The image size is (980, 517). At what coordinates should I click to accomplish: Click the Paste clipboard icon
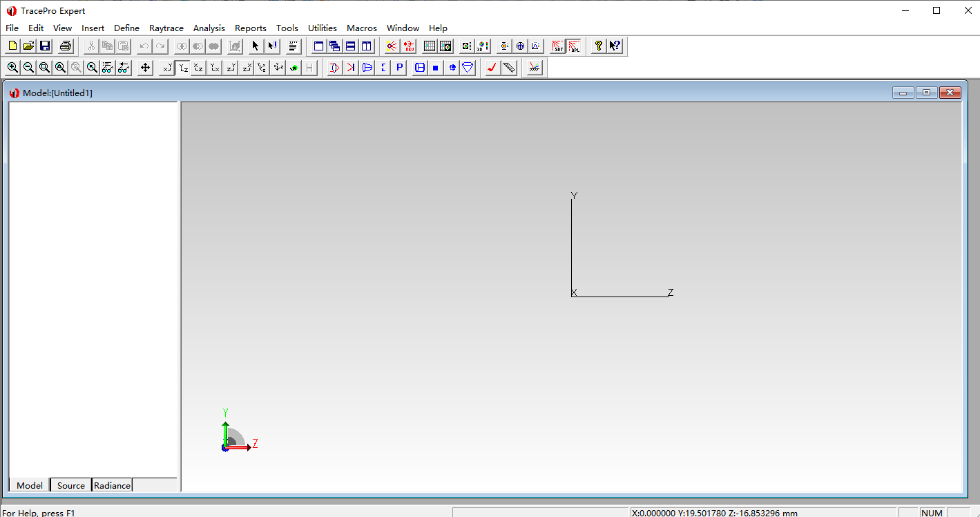pyautogui.click(x=123, y=46)
